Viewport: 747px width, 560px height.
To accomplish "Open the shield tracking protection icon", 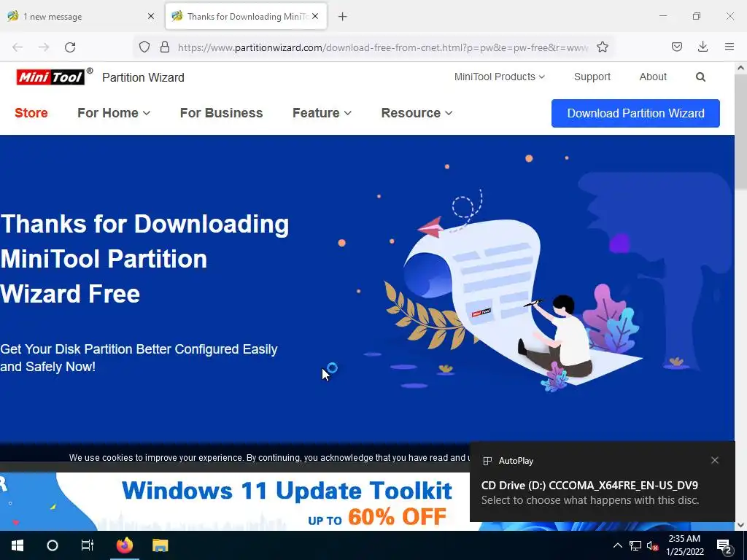I will point(144,47).
